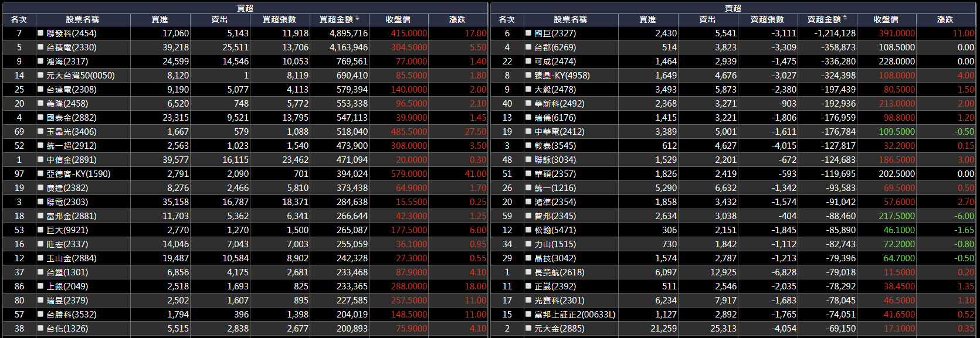Click the 賣超 panel title
980x338 pixels.
[x=733, y=8]
